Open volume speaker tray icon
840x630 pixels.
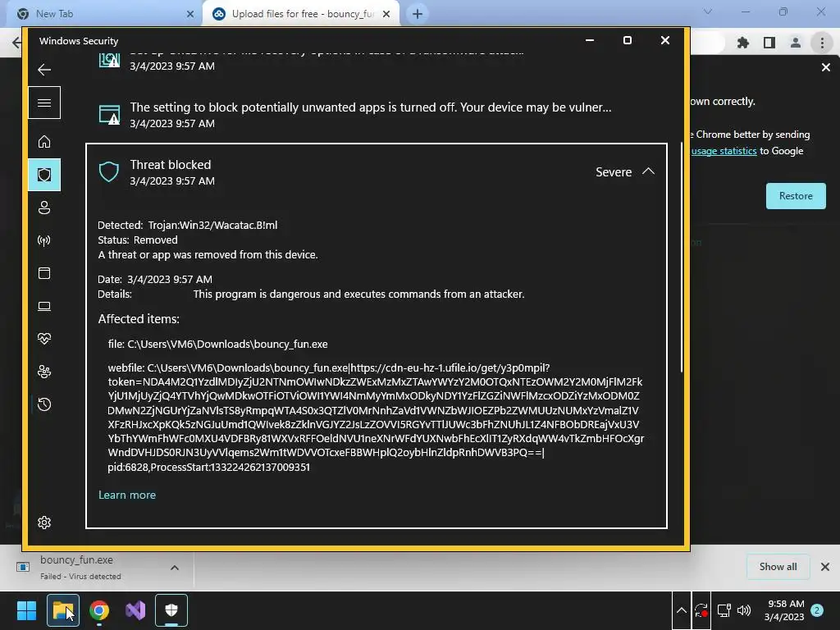point(744,610)
